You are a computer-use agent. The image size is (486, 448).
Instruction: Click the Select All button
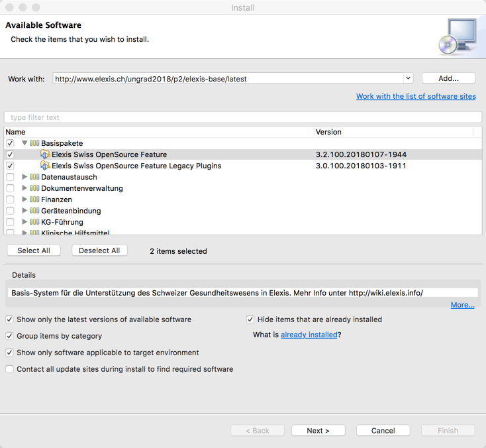pos(34,251)
